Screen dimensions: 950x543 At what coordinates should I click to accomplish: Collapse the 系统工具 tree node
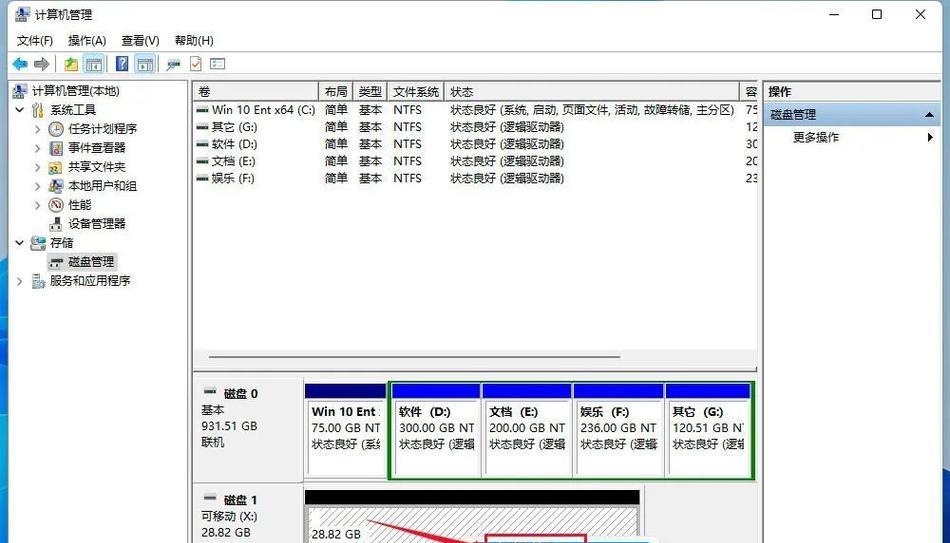(x=20, y=110)
